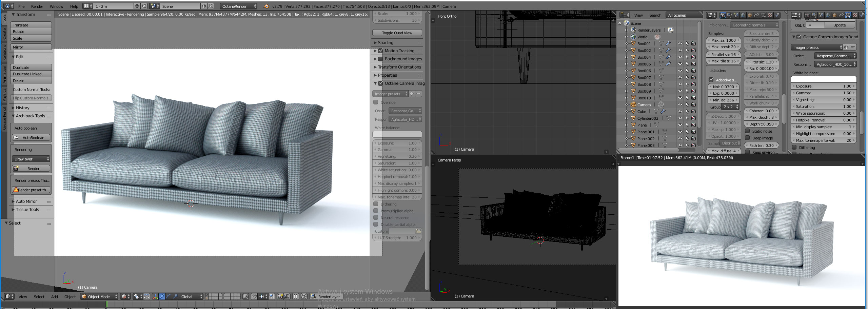Click the selectable cursor icon for Box006
This screenshot has height=309, width=868.
[687, 71]
